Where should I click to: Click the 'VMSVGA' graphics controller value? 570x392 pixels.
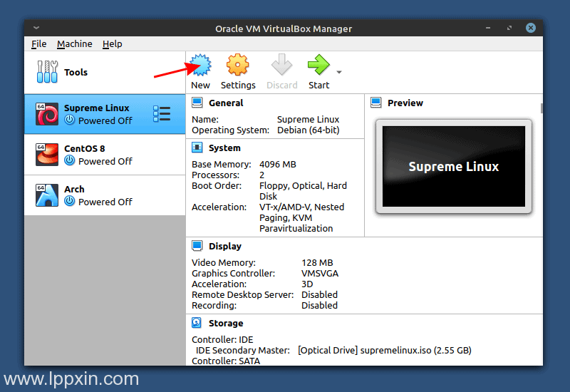(x=320, y=273)
